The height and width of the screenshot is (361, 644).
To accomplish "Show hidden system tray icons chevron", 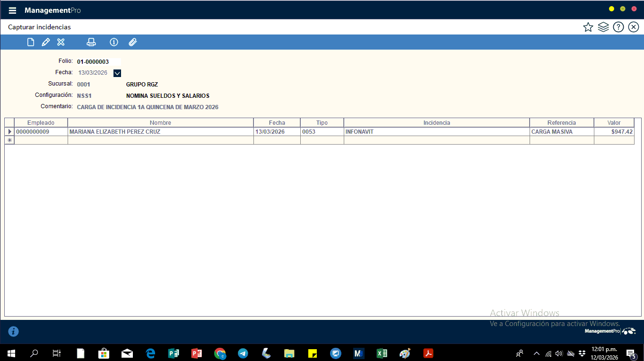I will (x=536, y=353).
